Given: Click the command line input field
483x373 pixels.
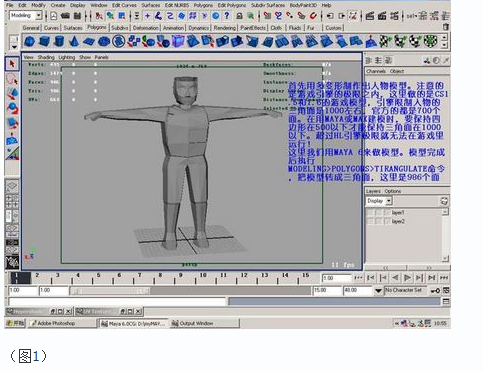Looking at the screenshot, I should pos(117,302).
